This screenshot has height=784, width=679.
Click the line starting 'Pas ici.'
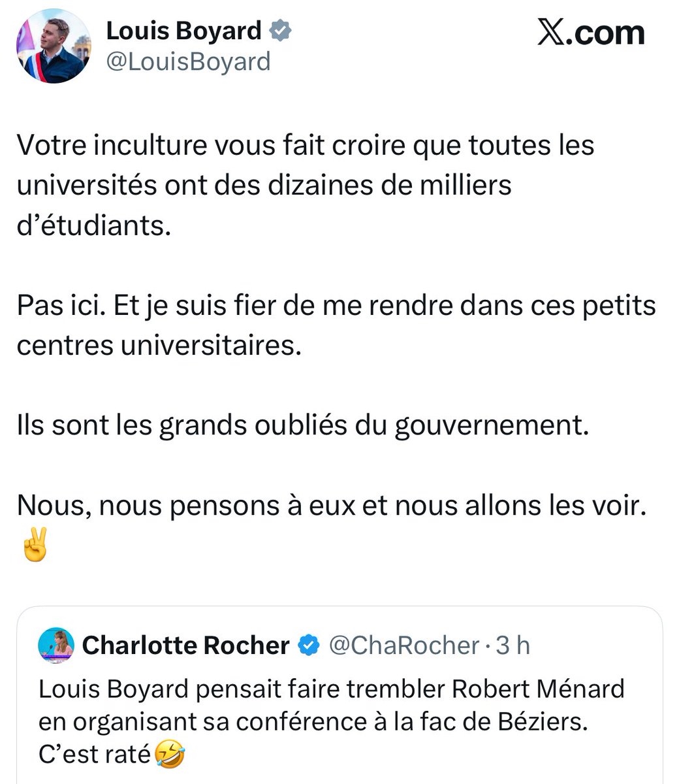[x=336, y=306]
